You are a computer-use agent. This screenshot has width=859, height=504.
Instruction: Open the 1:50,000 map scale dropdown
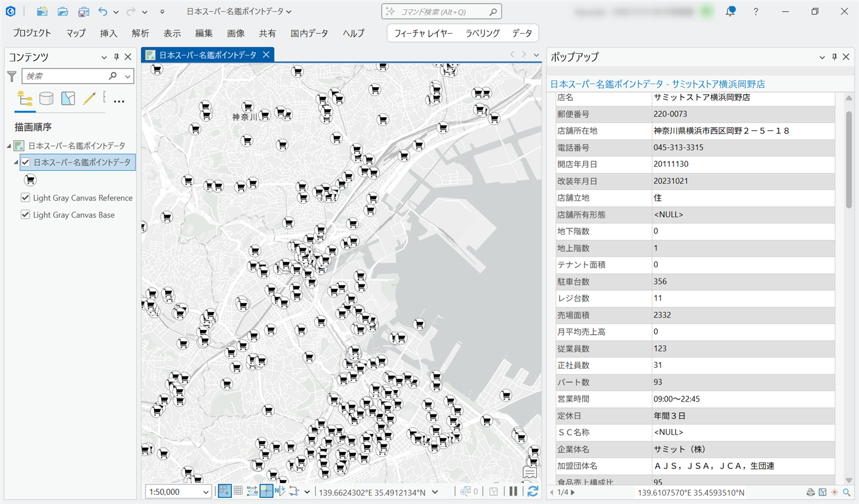pyautogui.click(x=206, y=492)
